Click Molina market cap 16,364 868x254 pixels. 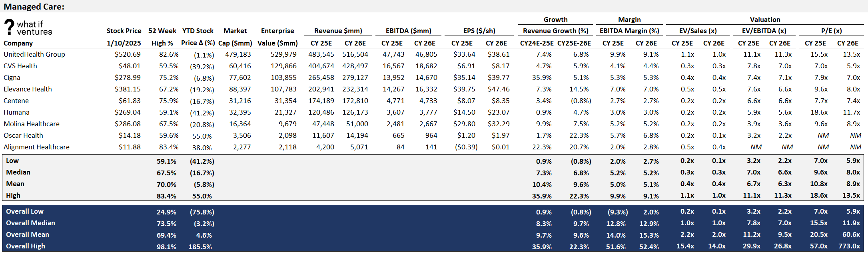[240, 124]
